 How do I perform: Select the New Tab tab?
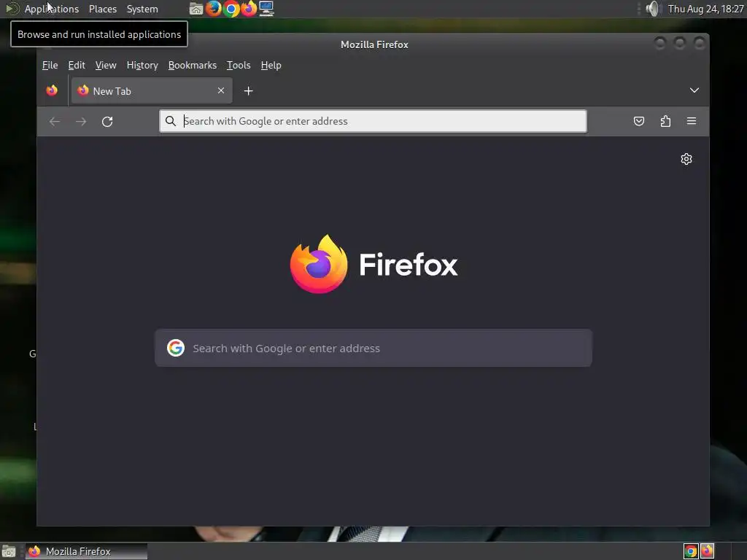[152, 90]
